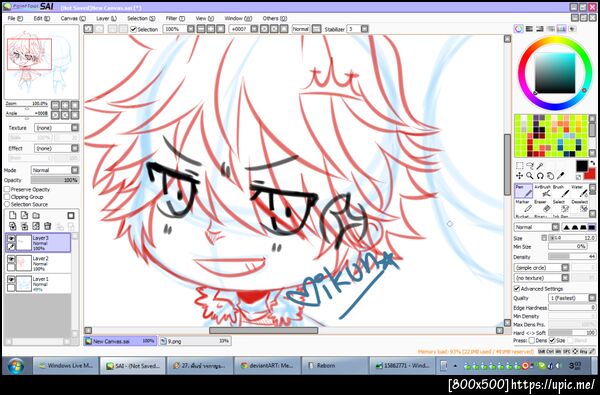Select the Marker tool
Screen dimensions: 600x395
523,206
